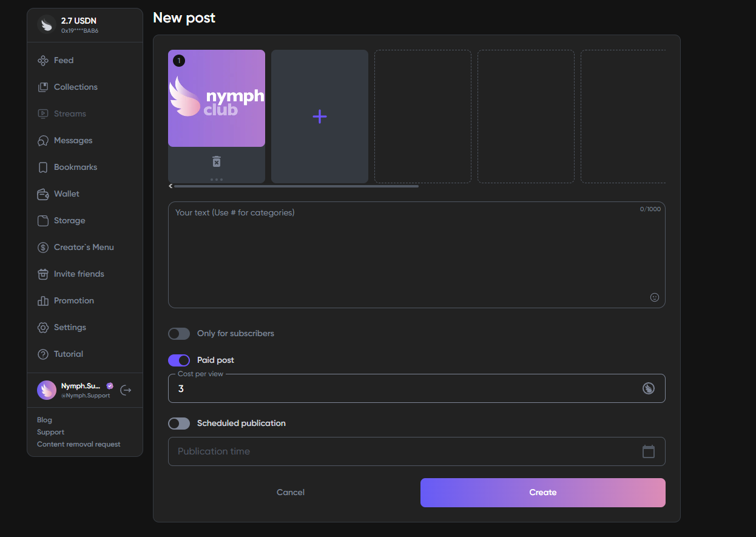This screenshot has height=537, width=756.
Task: Click the @Nymph.Support handle
Action: coord(86,396)
